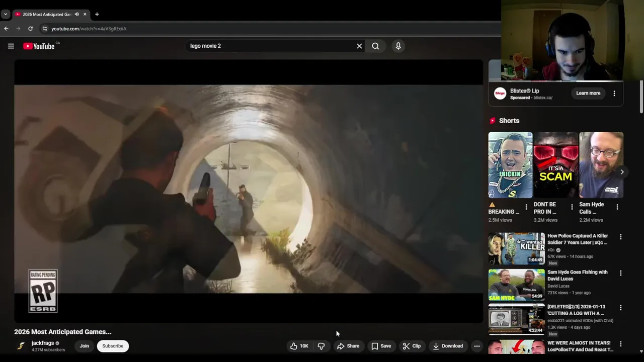This screenshot has height=362, width=644.
Task: Click the address bar URL
Action: (x=89, y=29)
